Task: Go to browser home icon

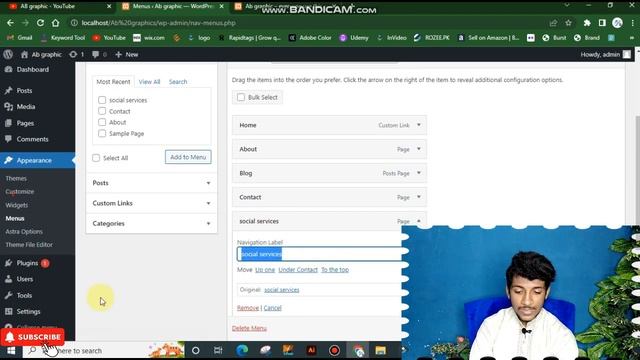Action: 56,23
